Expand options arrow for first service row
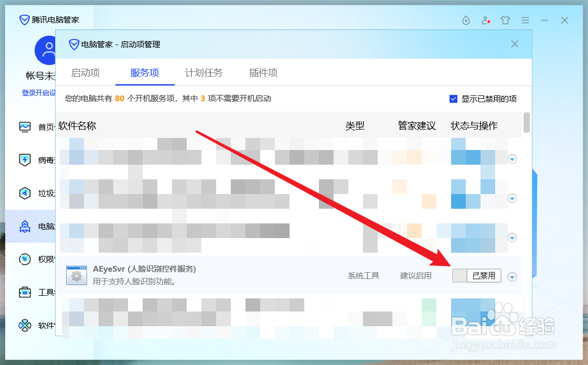Viewport: 588px width, 365px height. [x=512, y=159]
